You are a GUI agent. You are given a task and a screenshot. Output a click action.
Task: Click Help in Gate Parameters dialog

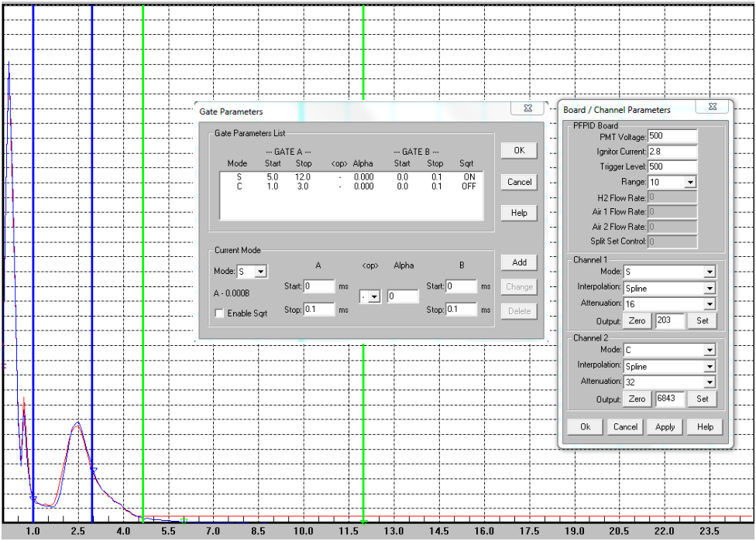pyautogui.click(x=519, y=213)
